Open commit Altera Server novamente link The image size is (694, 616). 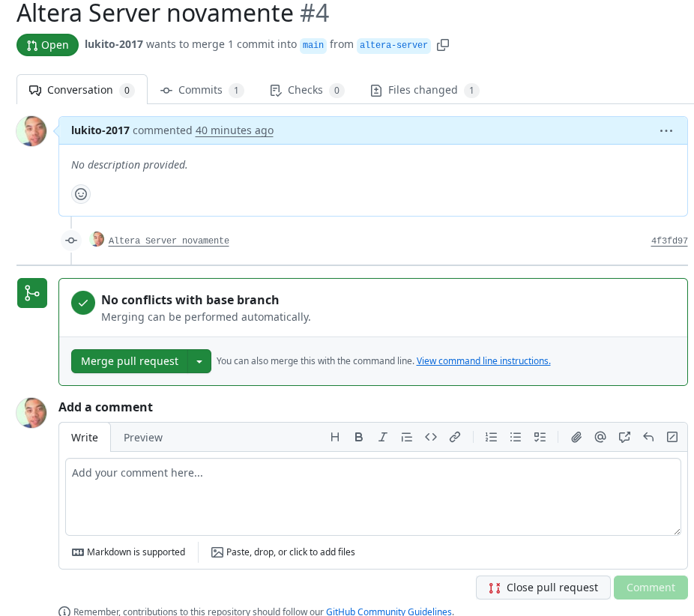169,241
